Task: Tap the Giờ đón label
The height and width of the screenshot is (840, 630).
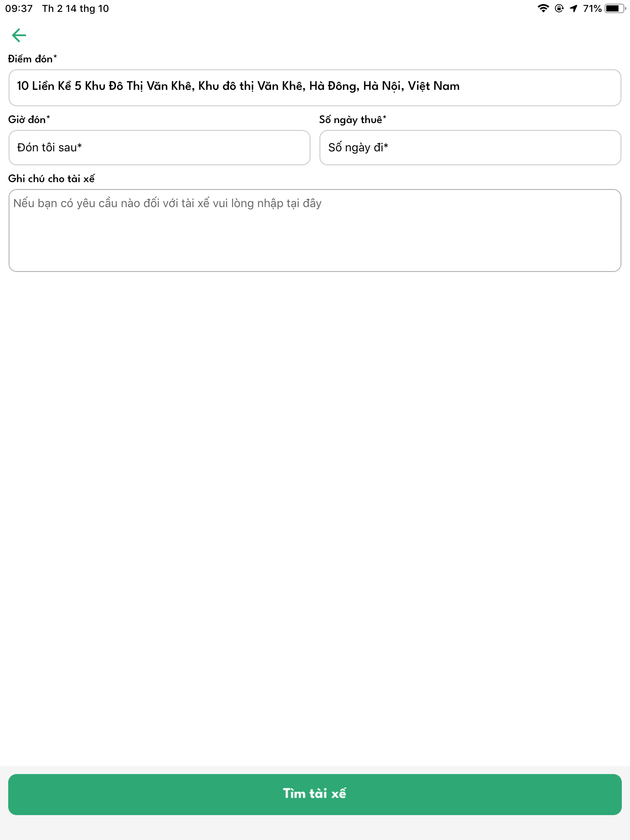Action: click(x=29, y=120)
